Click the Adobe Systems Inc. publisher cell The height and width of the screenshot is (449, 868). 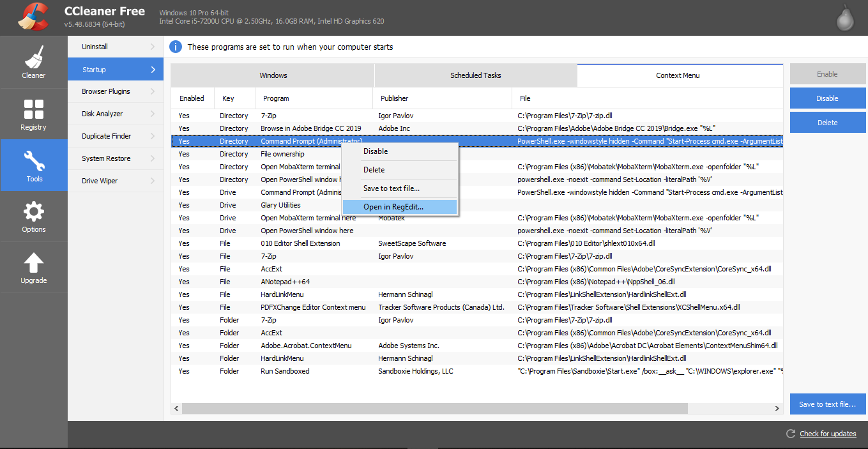[x=409, y=346]
